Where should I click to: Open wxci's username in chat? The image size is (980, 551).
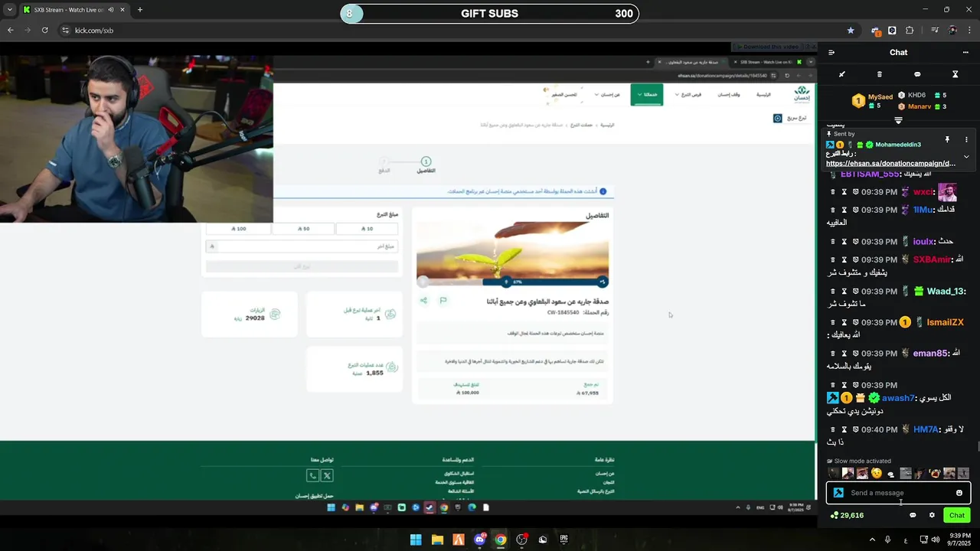[923, 192]
